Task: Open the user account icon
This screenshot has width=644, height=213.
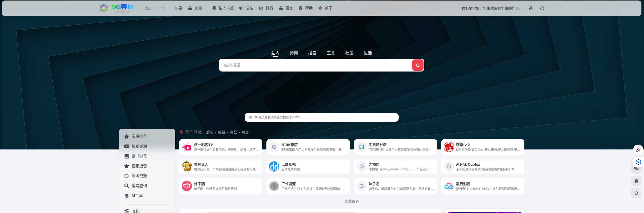Action: pyautogui.click(x=531, y=8)
